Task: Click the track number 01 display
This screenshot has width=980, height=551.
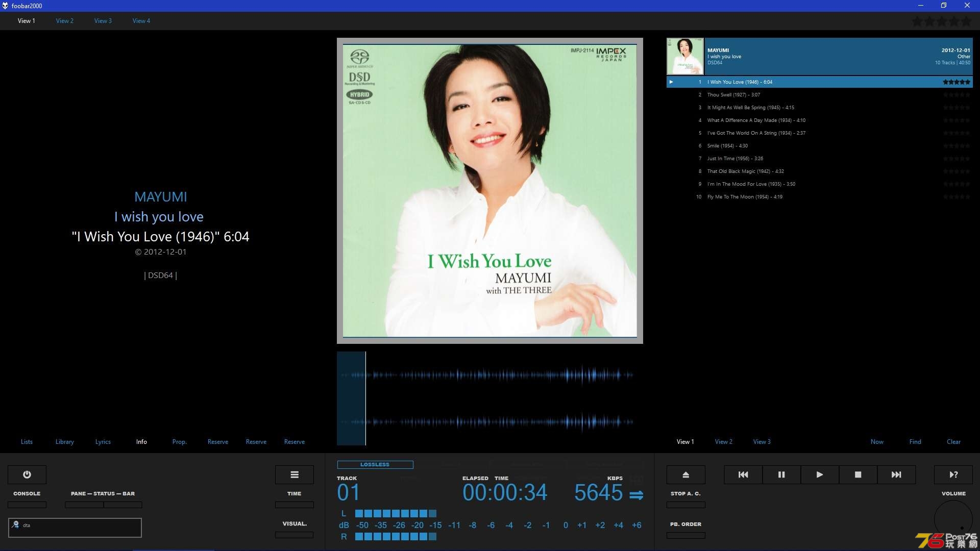Action: (x=349, y=493)
